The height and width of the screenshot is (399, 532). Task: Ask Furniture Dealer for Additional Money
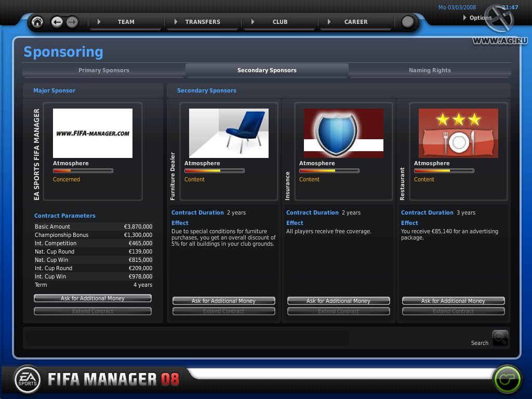[223, 301]
